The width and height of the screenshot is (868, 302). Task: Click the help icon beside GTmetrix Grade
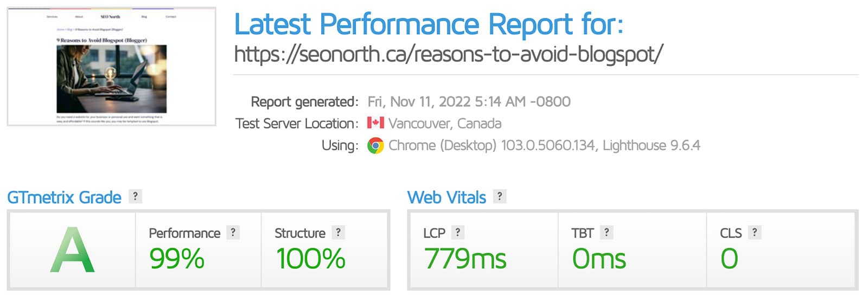click(135, 196)
